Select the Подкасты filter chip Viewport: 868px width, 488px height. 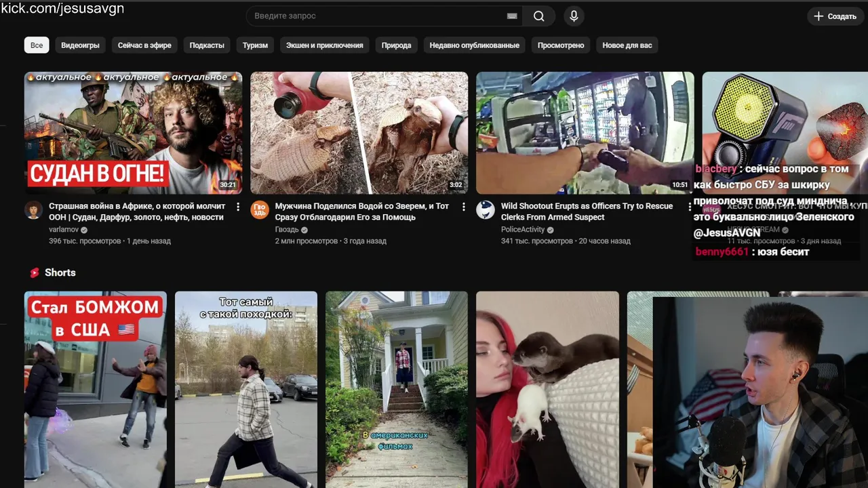[x=207, y=45]
